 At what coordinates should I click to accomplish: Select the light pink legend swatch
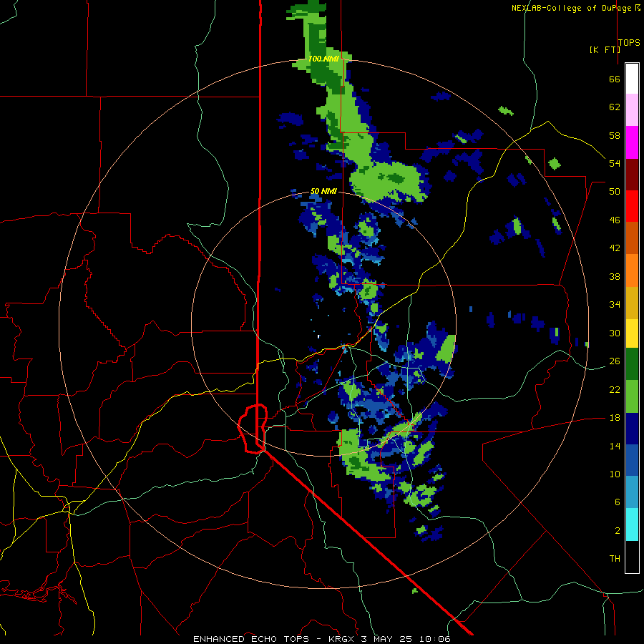632,109
